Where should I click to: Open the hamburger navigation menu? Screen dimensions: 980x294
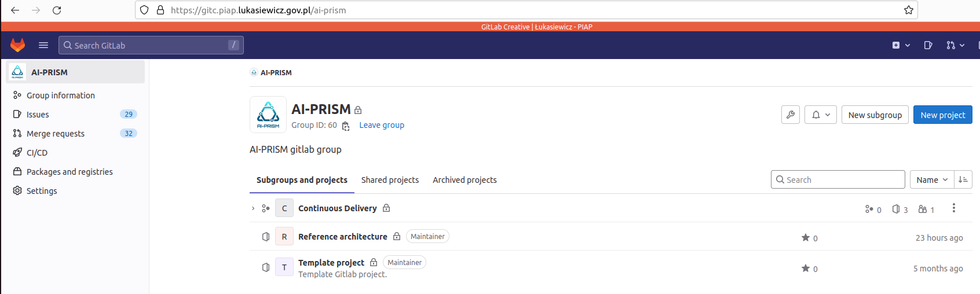43,45
